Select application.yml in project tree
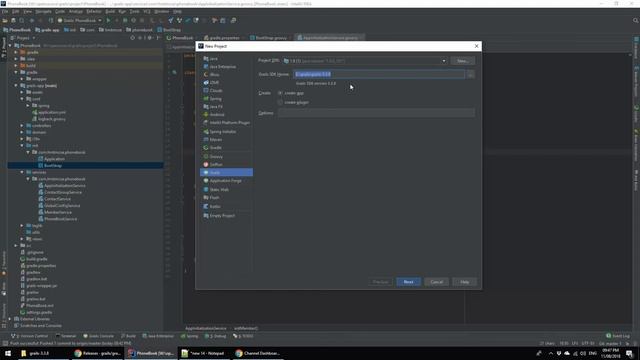Image resolution: width=640 pixels, height=360 pixels. tap(51, 112)
